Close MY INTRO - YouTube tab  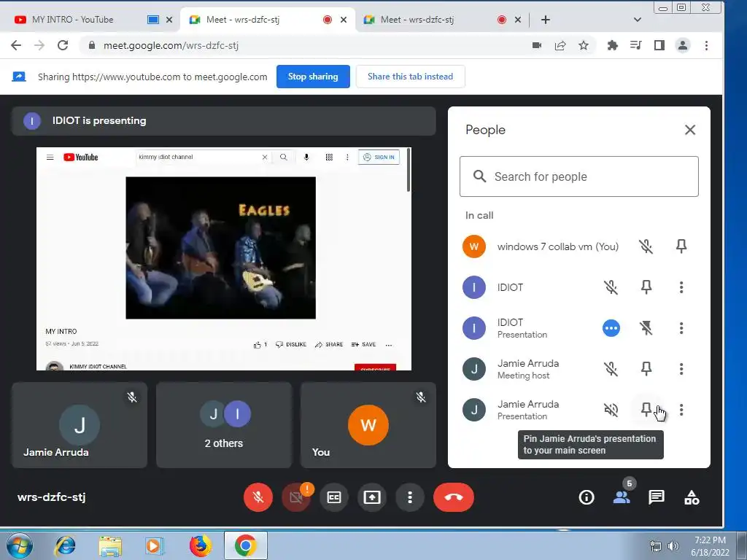tap(169, 20)
